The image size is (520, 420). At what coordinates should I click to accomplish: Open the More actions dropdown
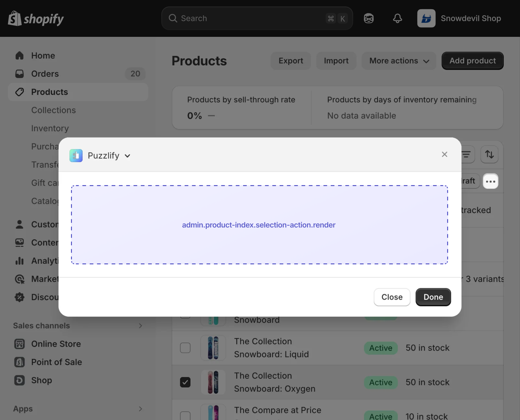click(399, 61)
